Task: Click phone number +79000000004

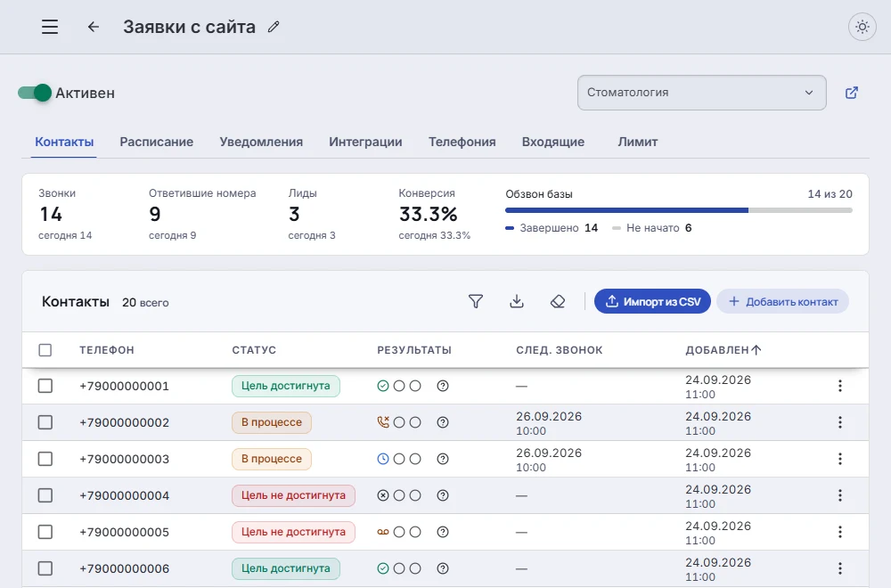Action: point(125,495)
